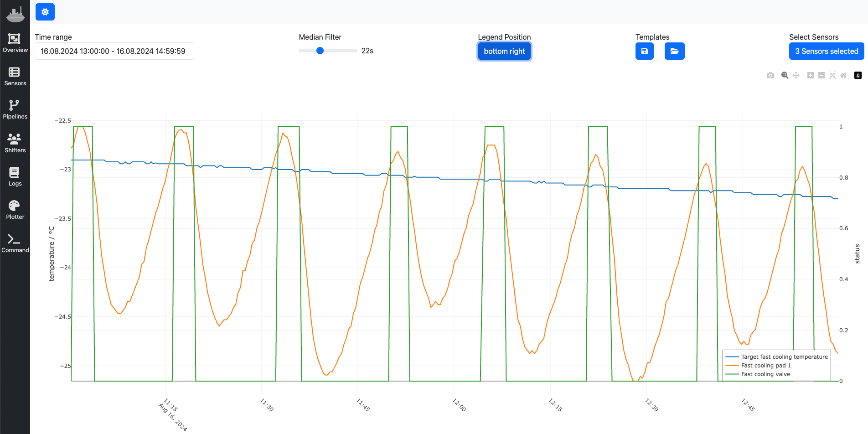The image size is (868, 434).
Task: Zoom out using the minus icon
Action: [x=821, y=75]
